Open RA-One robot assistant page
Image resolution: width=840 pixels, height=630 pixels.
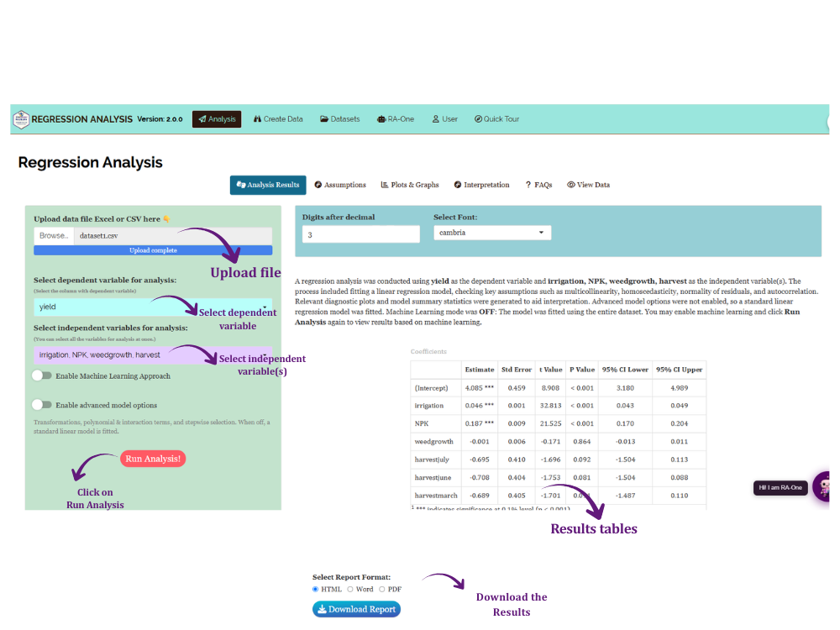[396, 119]
